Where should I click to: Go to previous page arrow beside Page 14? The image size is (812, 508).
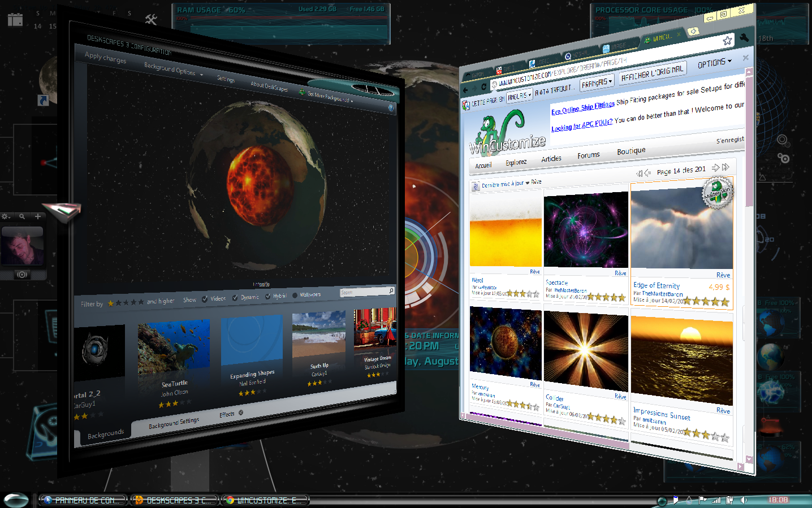coord(648,173)
